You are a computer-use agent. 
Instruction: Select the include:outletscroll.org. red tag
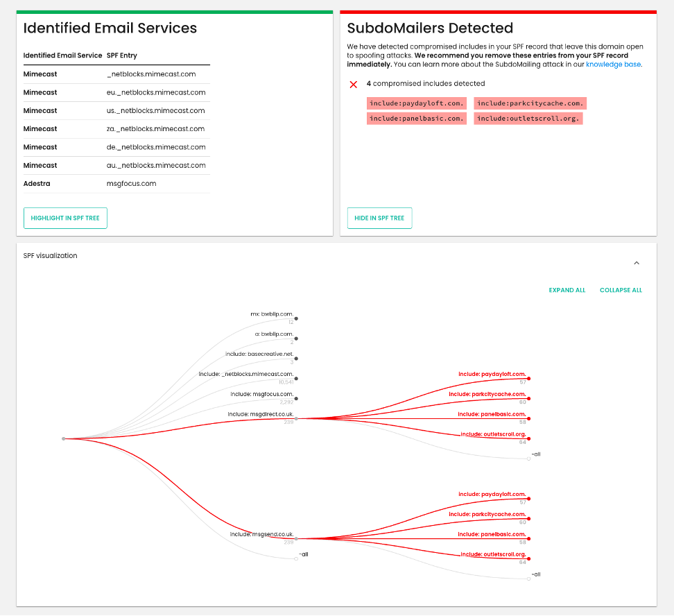point(528,119)
